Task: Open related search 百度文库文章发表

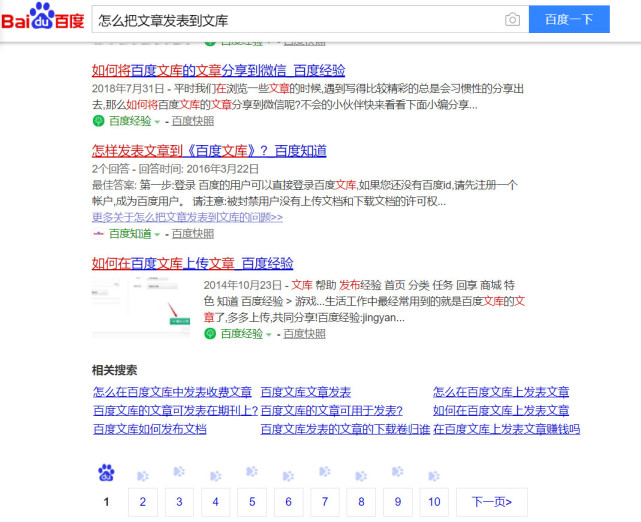Action: tap(306, 392)
